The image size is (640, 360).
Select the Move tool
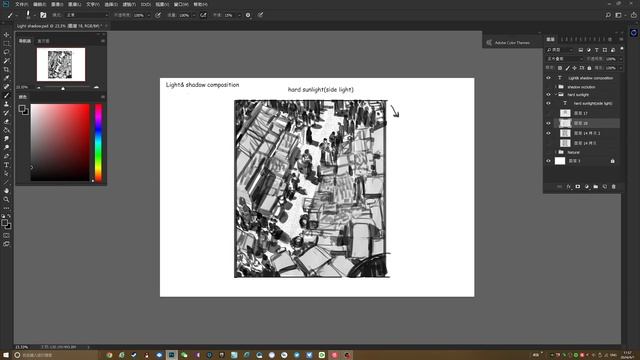pyautogui.click(x=7, y=35)
